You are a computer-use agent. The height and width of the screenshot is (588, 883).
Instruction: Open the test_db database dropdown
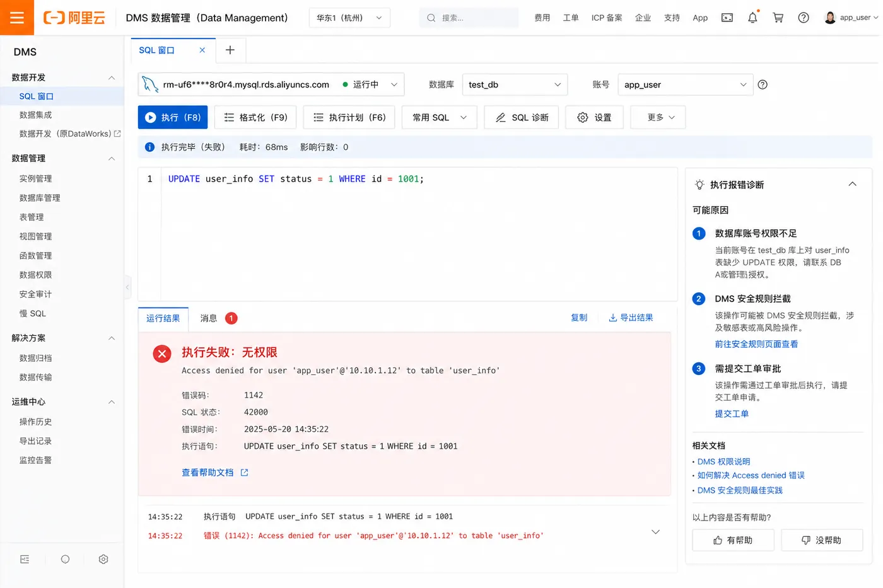[515, 84]
